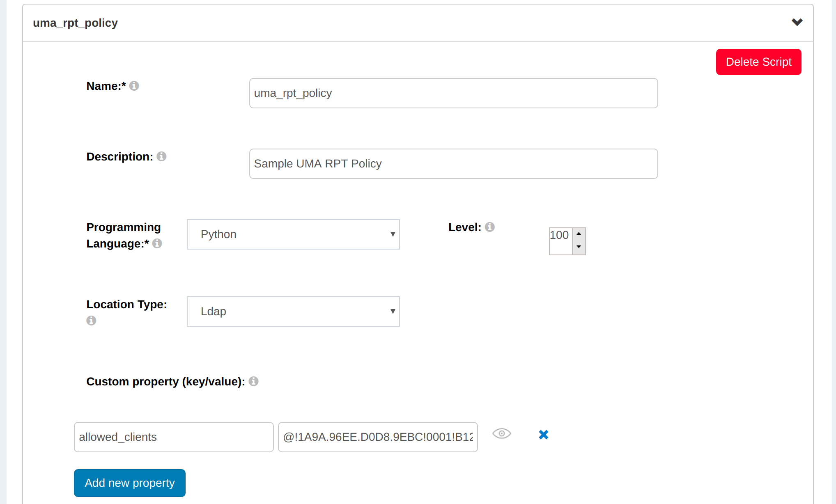
Task: Click the info icon beside Description
Action: pos(161,156)
